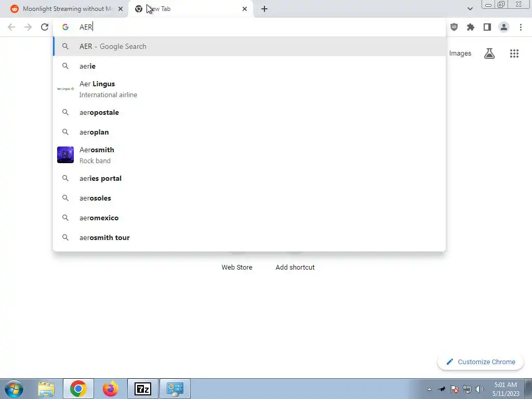
Task: Open the Extensions puzzle menu
Action: coord(471,27)
